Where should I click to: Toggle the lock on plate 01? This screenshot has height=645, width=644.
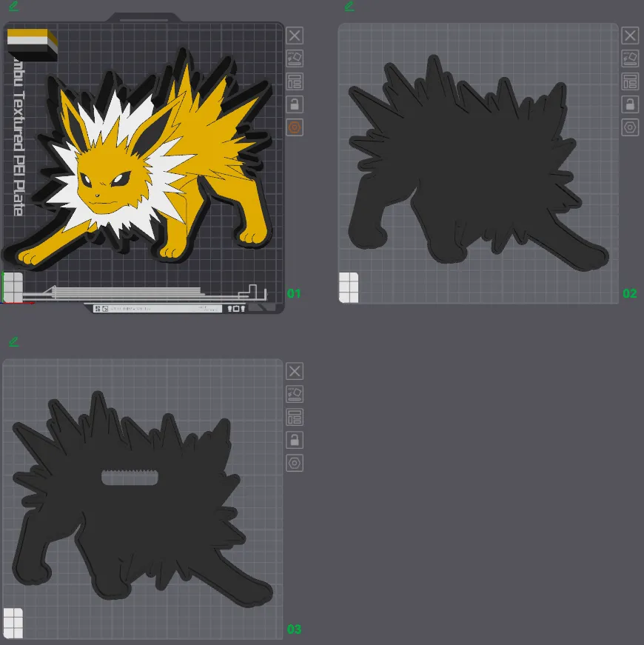295,104
